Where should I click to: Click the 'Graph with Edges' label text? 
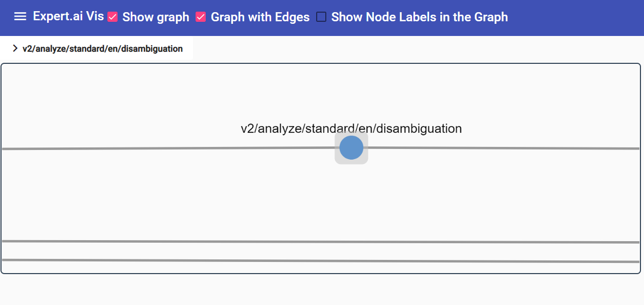[260, 17]
